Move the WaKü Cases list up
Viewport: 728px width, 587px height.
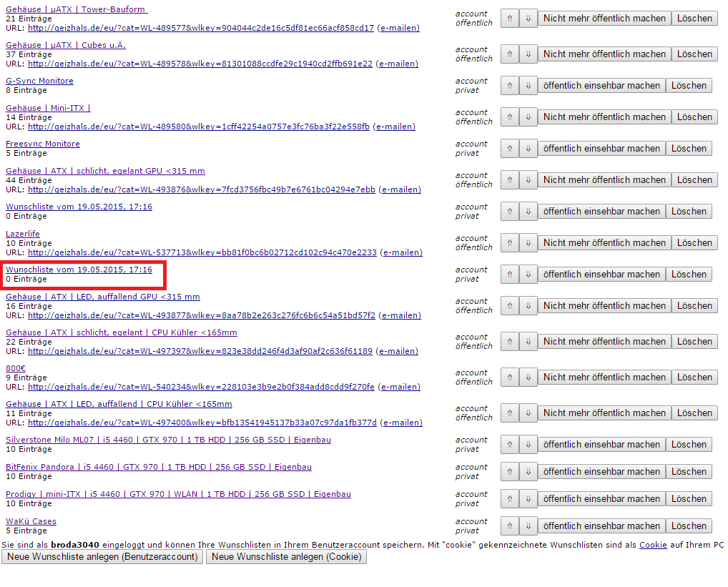(510, 526)
